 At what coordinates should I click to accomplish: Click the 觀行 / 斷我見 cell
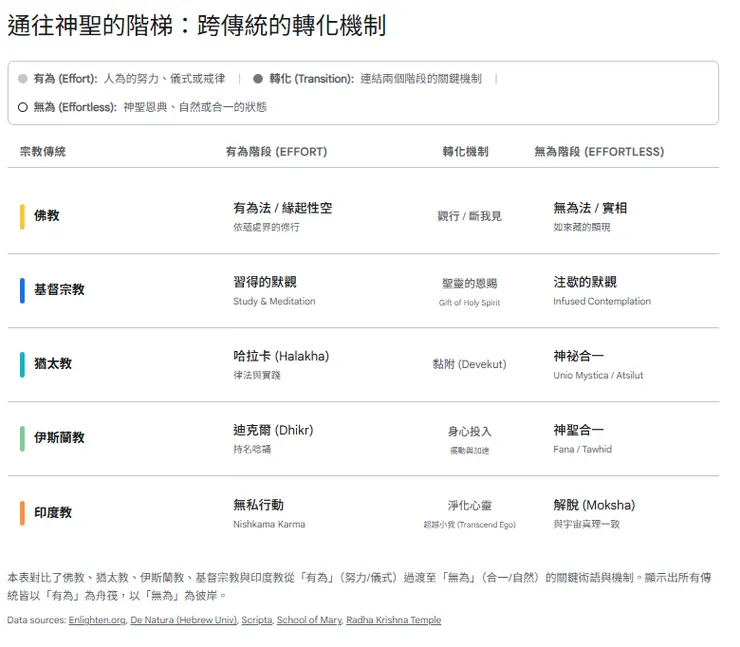(x=469, y=216)
